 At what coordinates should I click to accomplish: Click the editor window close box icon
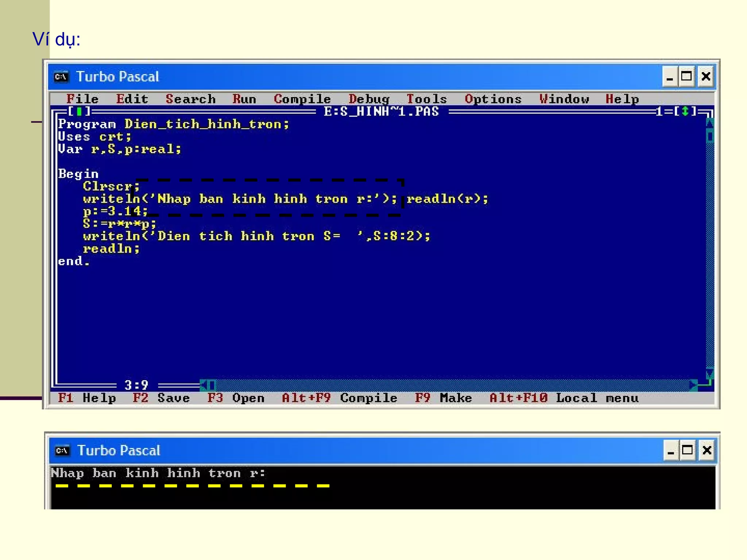[x=79, y=111]
